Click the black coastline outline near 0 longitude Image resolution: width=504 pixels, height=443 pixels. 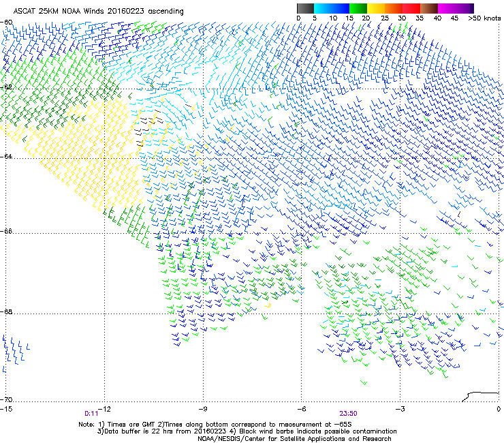pos(480,397)
